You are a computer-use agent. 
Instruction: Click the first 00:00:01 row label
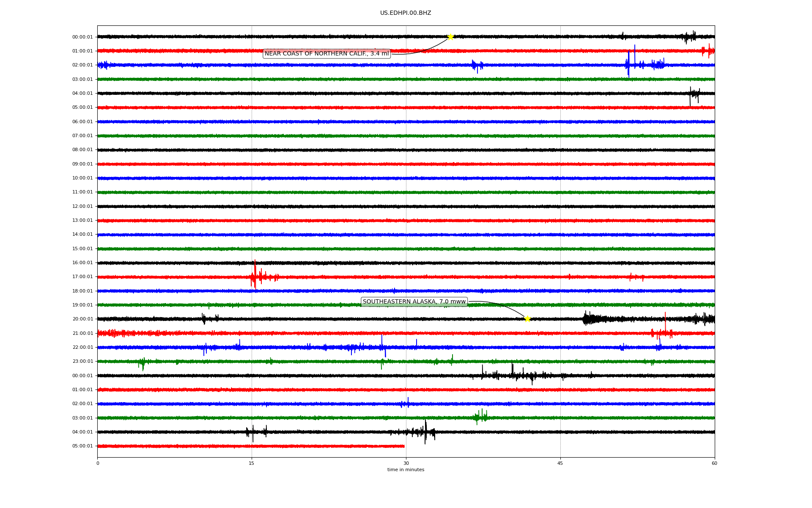82,37
